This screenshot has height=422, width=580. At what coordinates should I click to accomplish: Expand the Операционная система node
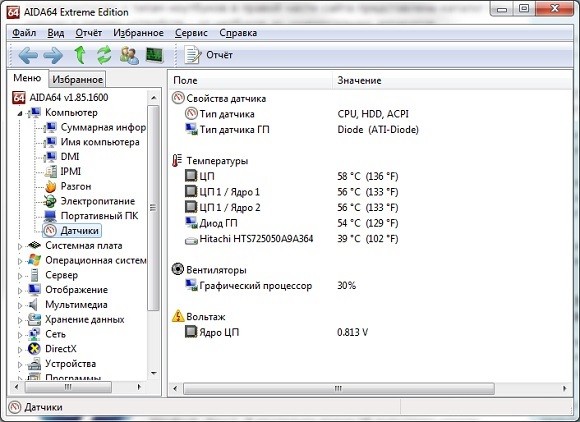click(x=20, y=261)
